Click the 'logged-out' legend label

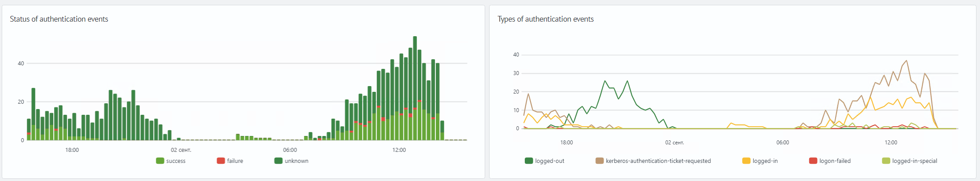tap(549, 161)
